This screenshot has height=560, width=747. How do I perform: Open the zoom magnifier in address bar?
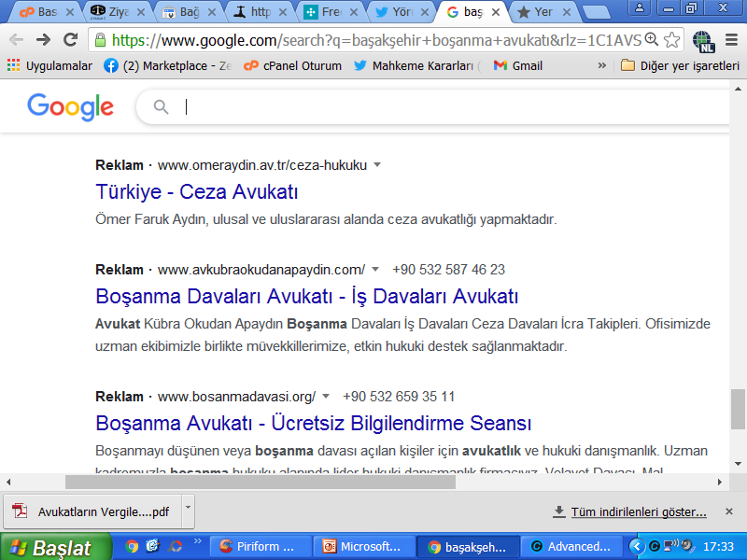pyautogui.click(x=651, y=39)
